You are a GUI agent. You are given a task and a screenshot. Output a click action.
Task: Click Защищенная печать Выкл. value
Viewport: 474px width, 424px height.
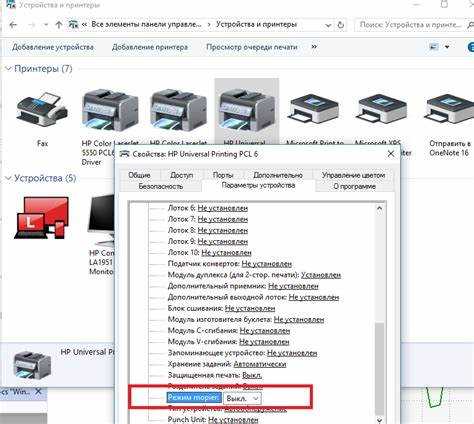[252, 375]
